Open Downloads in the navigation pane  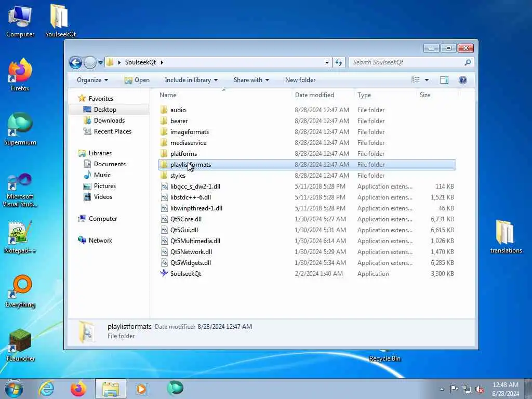pos(109,121)
